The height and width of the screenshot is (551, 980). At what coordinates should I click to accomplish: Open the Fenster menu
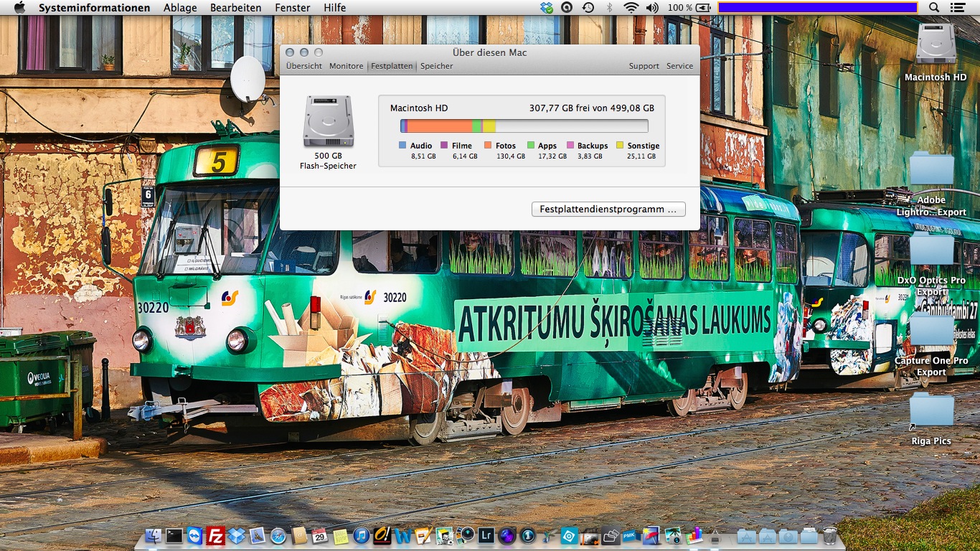[293, 8]
